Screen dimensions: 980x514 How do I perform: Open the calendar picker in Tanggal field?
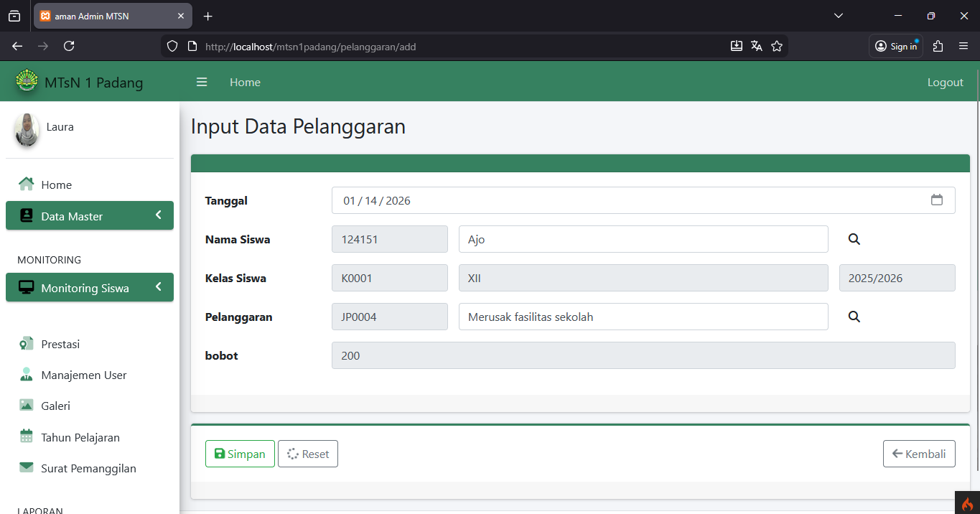click(936, 200)
